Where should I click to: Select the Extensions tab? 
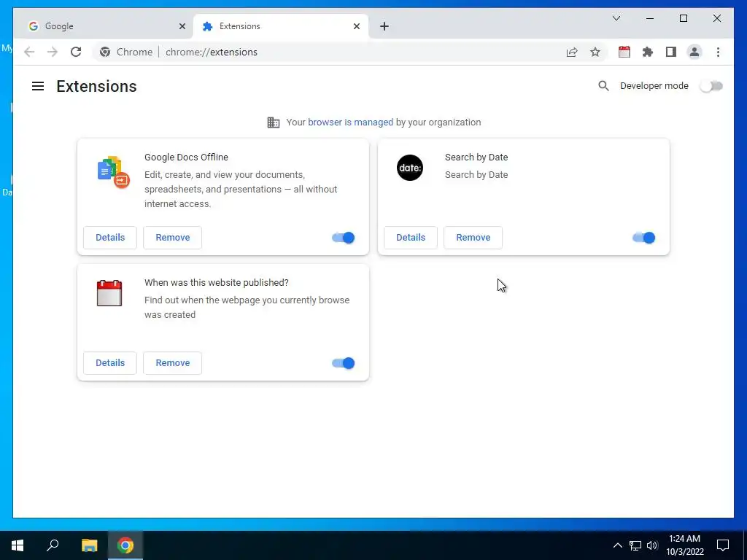[x=281, y=26]
